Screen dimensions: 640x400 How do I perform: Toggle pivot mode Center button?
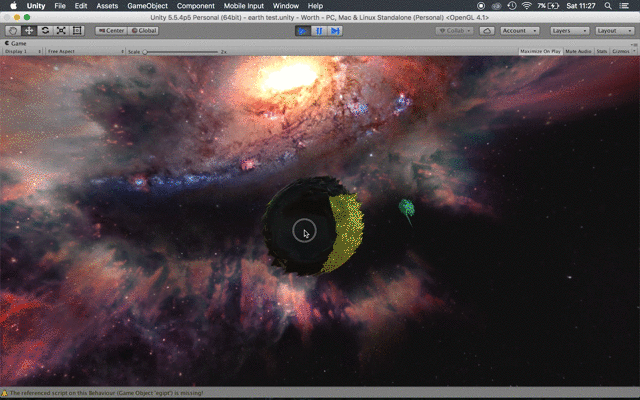coord(111,31)
